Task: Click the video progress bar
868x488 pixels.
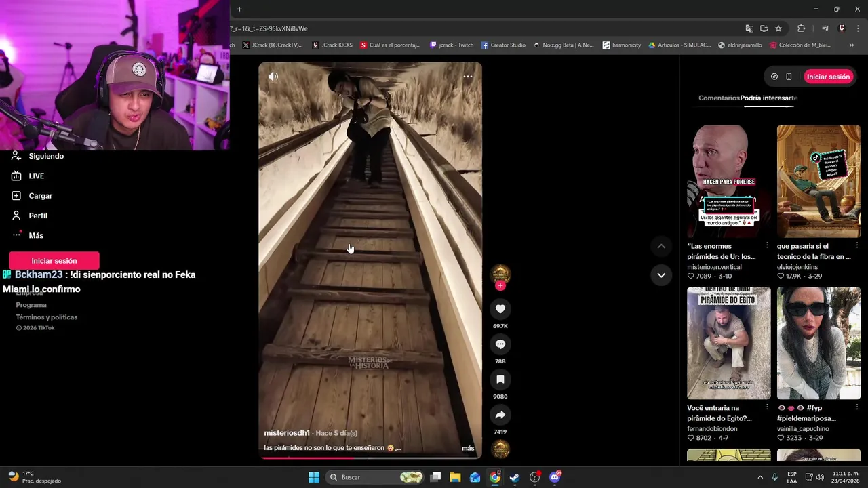Action: [370, 457]
